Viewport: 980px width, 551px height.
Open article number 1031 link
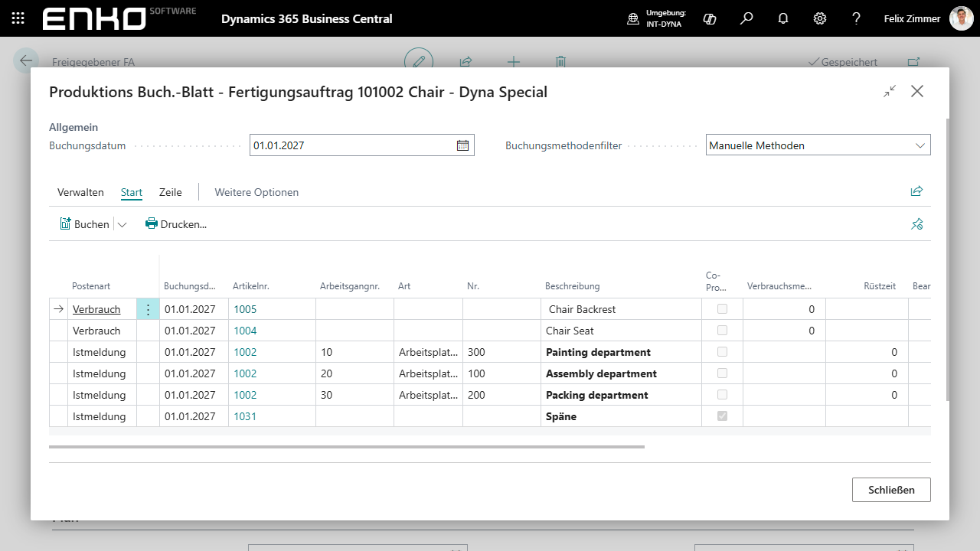(x=245, y=416)
